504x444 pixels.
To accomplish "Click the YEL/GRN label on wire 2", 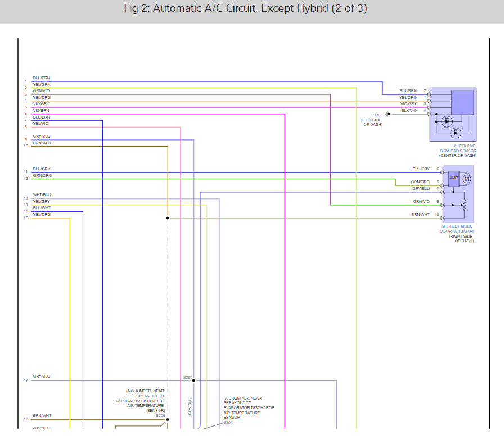I will tap(42, 84).
